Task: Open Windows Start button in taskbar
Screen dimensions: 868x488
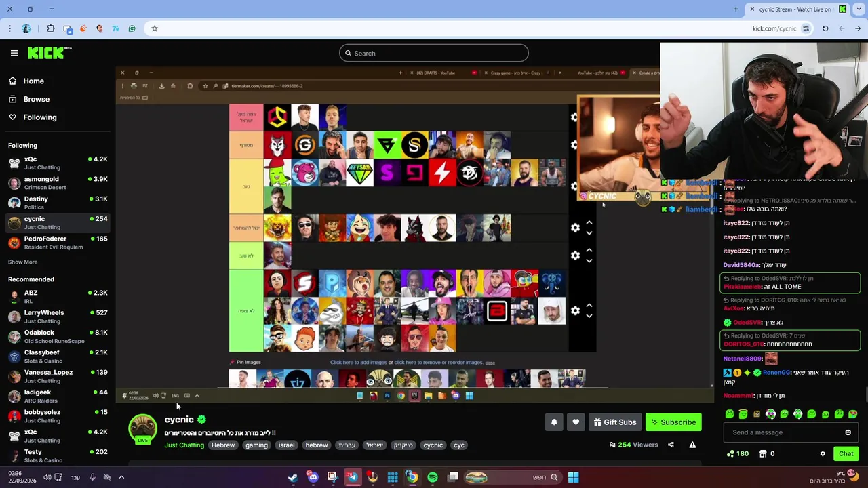Action: click(573, 477)
